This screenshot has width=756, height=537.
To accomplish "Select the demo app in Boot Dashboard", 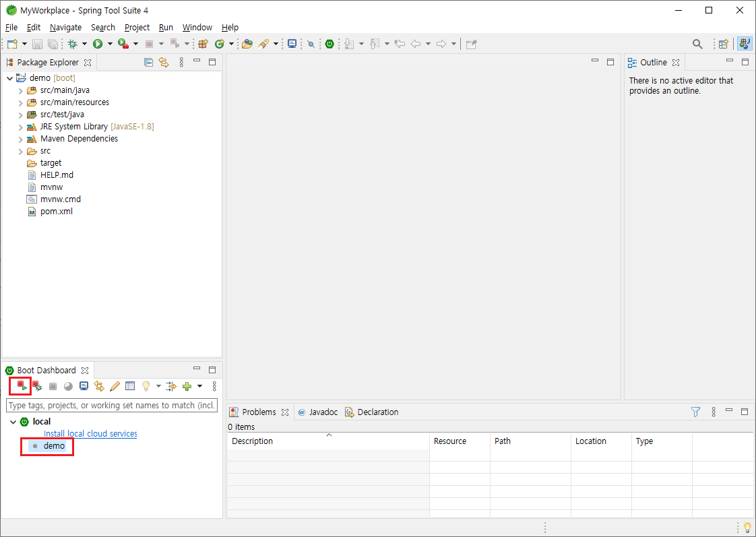I will (54, 446).
